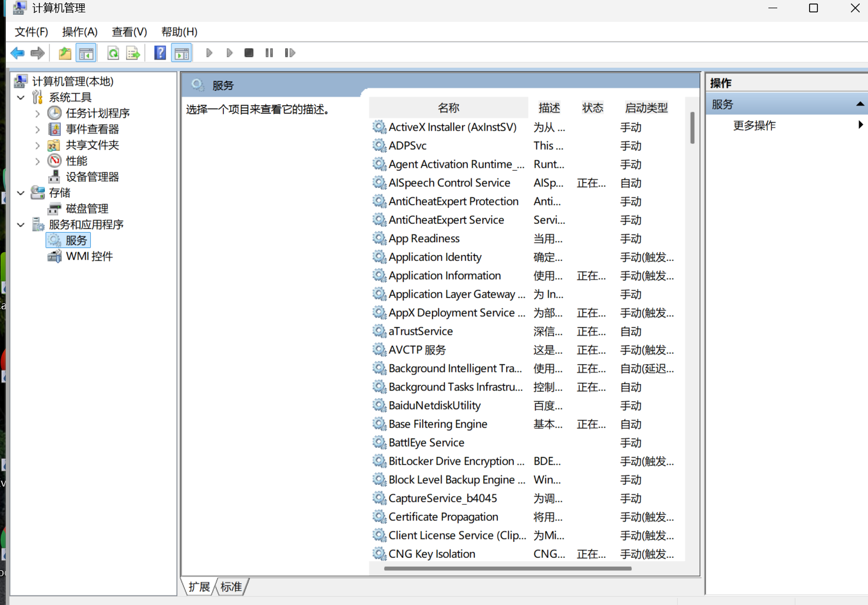This screenshot has width=868, height=605.
Task: Click the Export List toolbar icon
Action: 133,53
